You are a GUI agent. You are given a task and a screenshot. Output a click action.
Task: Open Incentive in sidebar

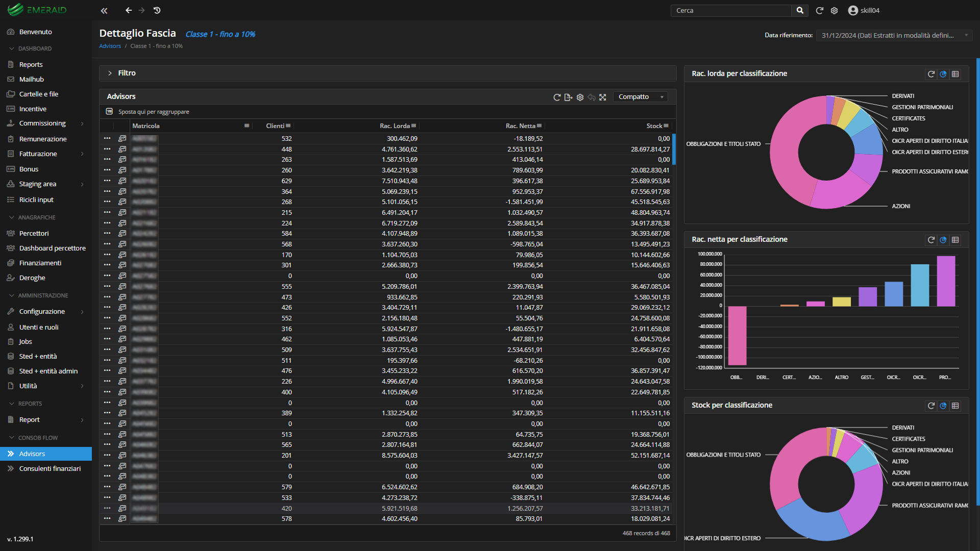tap(46, 109)
